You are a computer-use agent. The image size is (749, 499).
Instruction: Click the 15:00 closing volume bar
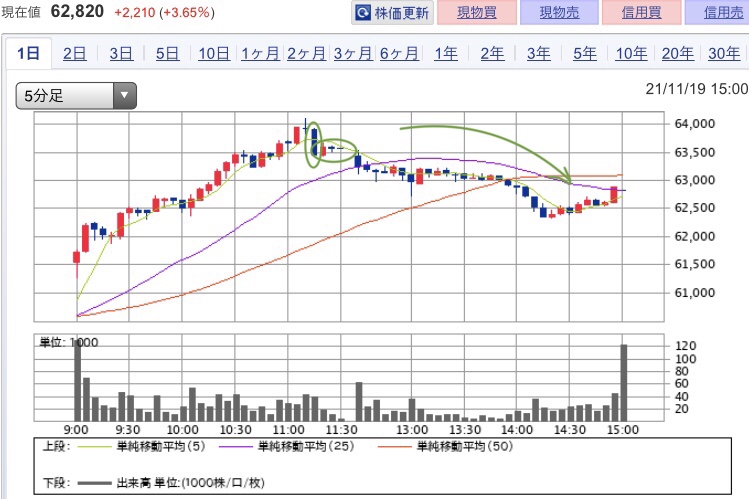pyautogui.click(x=623, y=383)
